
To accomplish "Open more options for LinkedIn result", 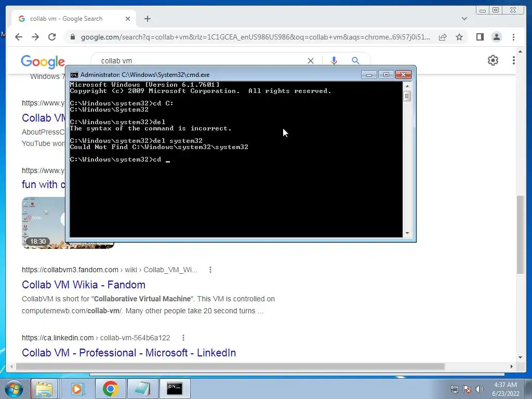I will click(x=183, y=338).
